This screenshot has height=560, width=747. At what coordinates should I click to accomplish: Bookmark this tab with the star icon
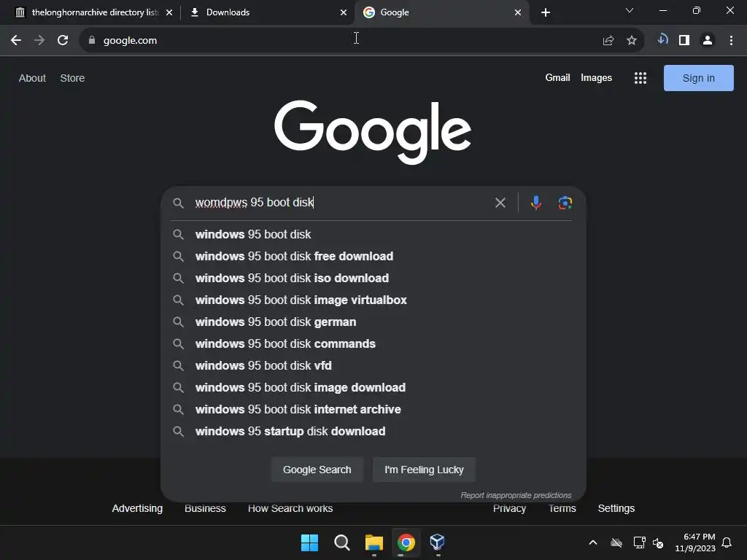tap(632, 41)
